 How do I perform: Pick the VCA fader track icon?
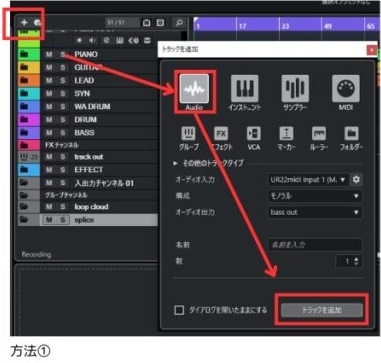tap(254, 134)
